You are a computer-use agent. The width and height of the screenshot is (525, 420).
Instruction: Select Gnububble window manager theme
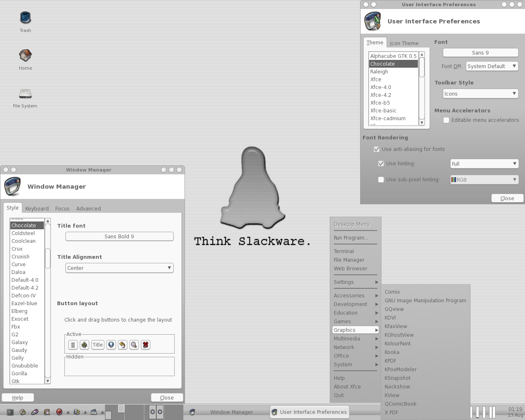(27, 366)
